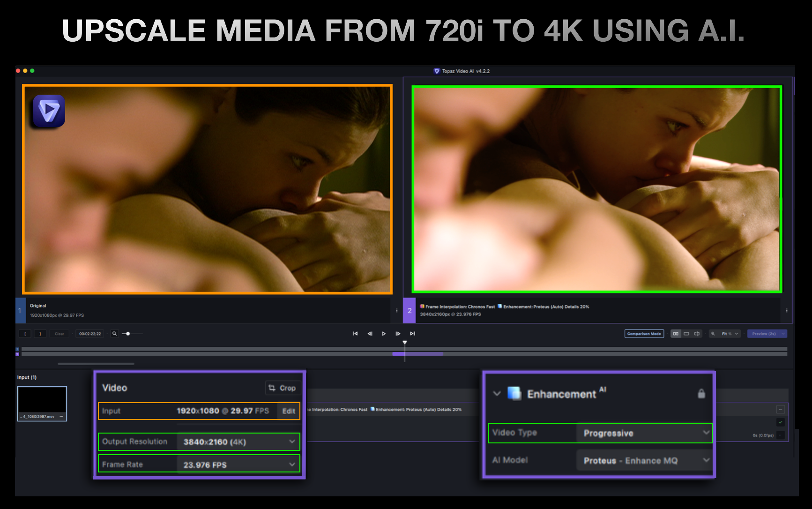This screenshot has width=812, height=509.
Task: Click the Comparison Mode button
Action: click(644, 334)
